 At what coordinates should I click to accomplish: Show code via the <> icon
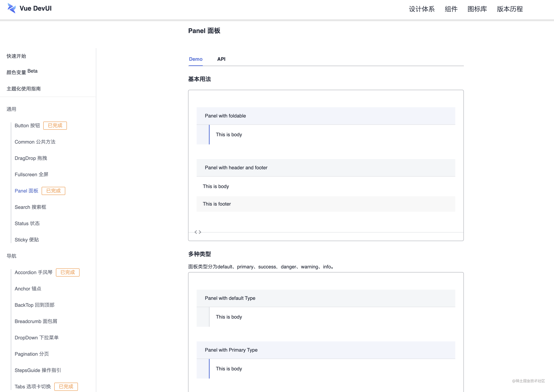coord(198,232)
